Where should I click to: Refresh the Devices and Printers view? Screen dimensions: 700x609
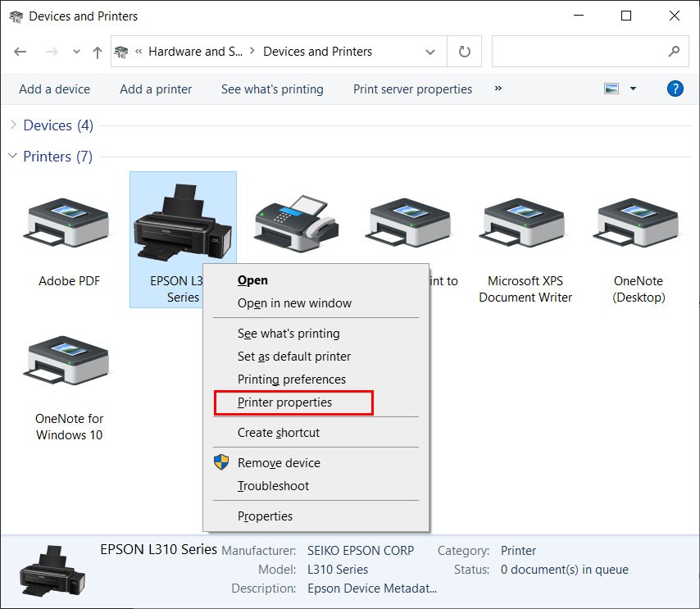tap(464, 52)
